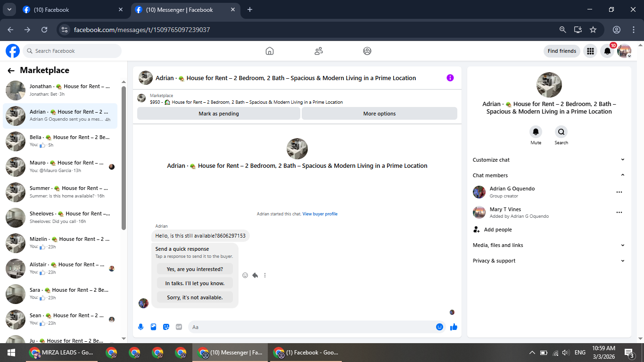This screenshot has height=362, width=644.
Task: Click the Search Facebook input field
Action: point(73,51)
